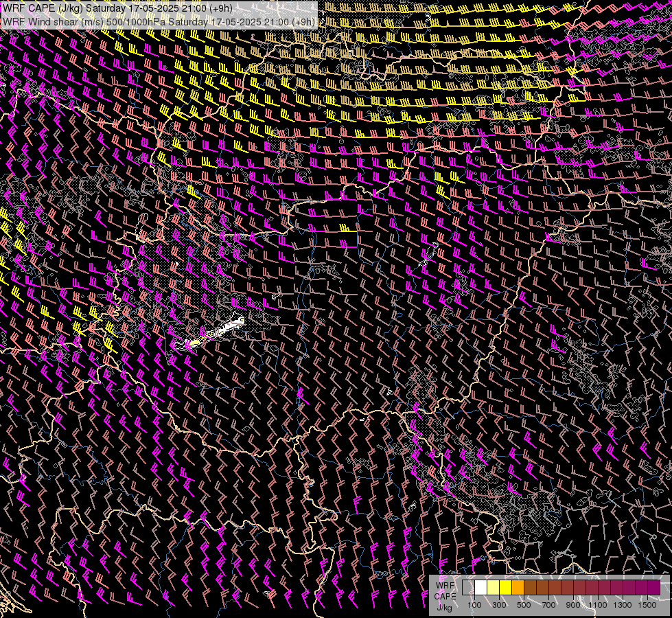Click the 1100 value on the legend
Viewport: 672px width, 618px height.
point(597,605)
